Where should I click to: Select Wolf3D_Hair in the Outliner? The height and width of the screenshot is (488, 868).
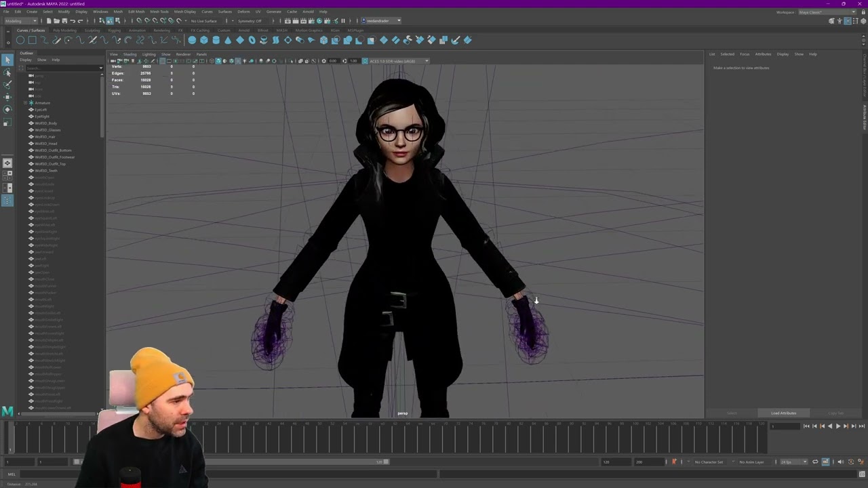[45, 137]
